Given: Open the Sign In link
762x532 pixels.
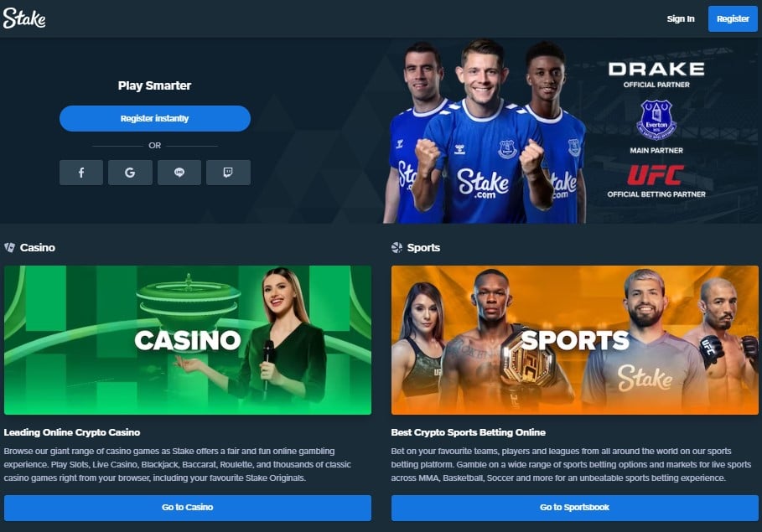Looking at the screenshot, I should pos(681,19).
